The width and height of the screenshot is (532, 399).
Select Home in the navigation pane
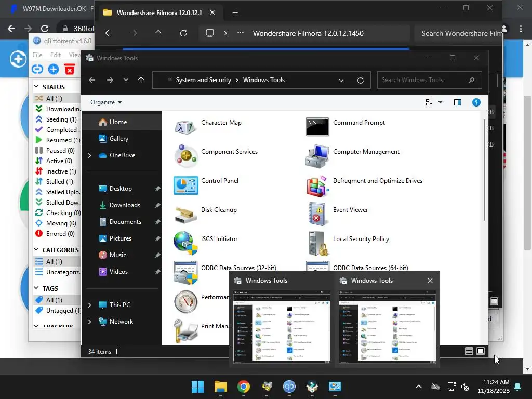pyautogui.click(x=122, y=122)
